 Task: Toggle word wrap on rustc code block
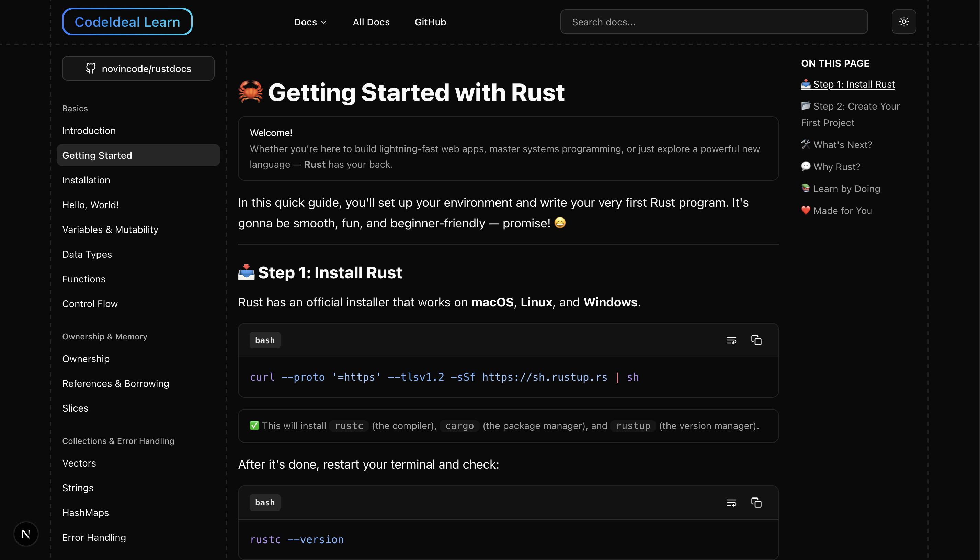tap(731, 503)
